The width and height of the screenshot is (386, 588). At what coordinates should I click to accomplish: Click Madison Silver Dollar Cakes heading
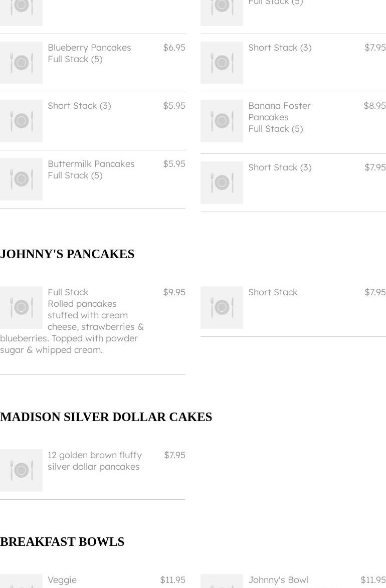(106, 417)
